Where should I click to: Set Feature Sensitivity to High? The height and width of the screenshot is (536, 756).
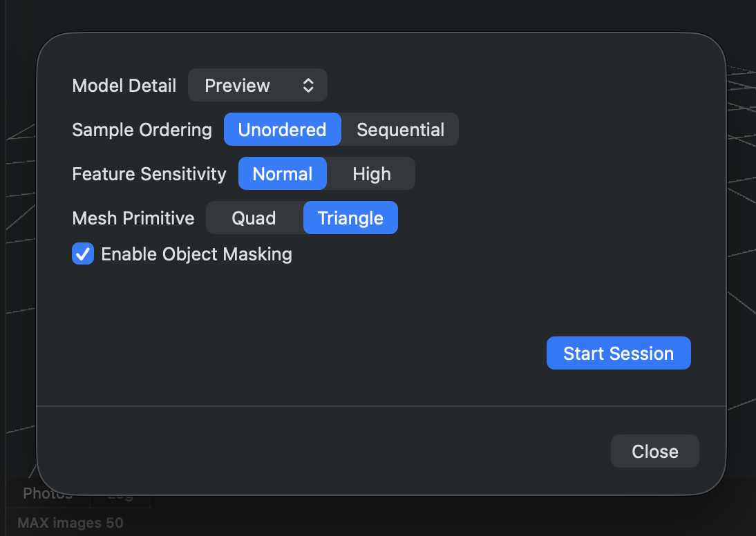tap(372, 174)
